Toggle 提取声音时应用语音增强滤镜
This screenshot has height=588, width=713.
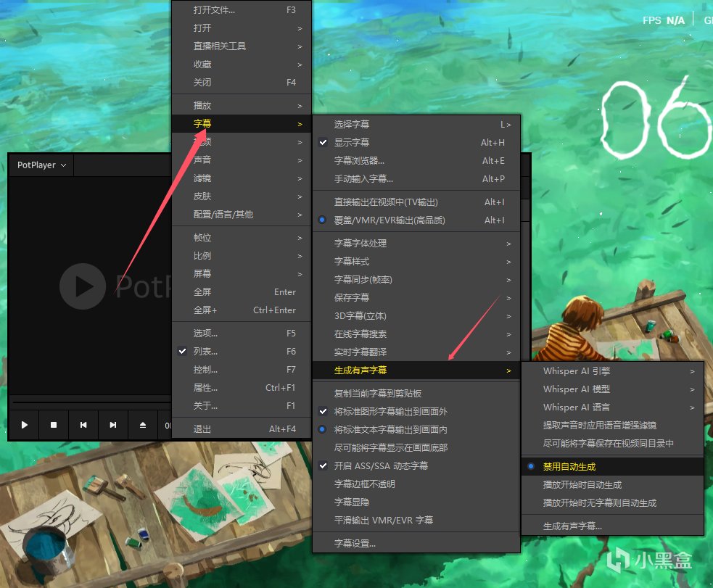612,426
